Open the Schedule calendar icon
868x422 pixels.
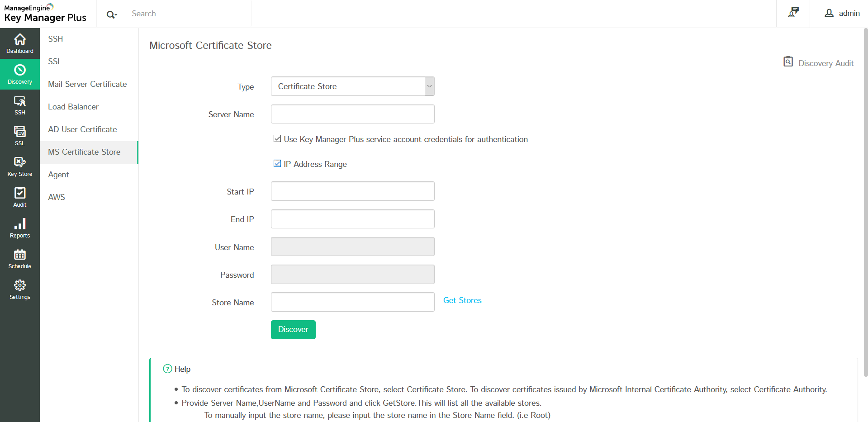coord(20,255)
